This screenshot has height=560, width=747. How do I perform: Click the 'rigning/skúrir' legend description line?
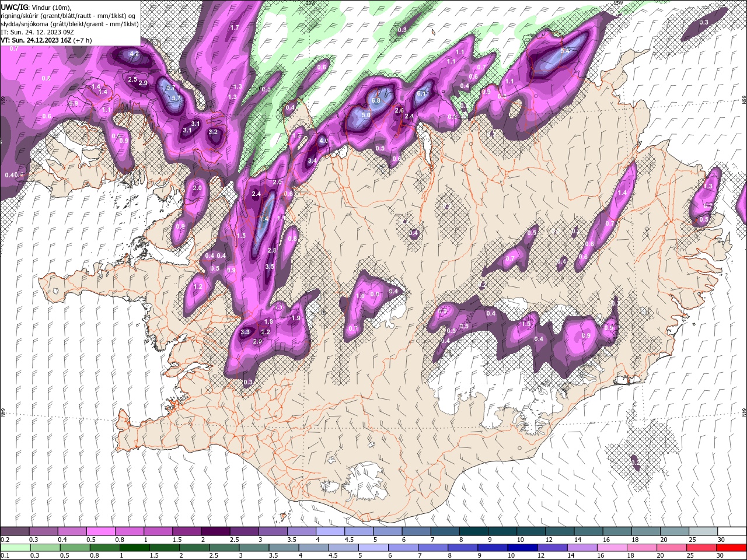pos(68,16)
